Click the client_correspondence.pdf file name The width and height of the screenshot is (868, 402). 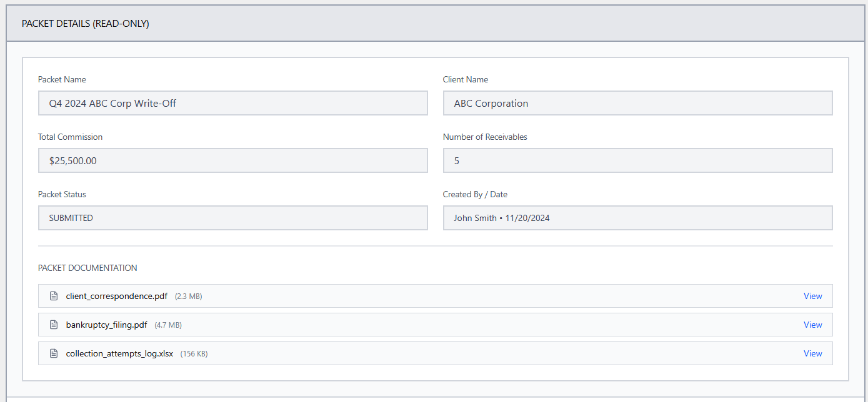point(116,296)
